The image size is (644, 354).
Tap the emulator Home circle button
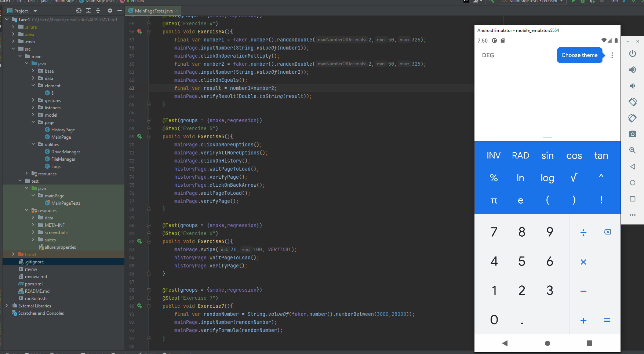547,343
